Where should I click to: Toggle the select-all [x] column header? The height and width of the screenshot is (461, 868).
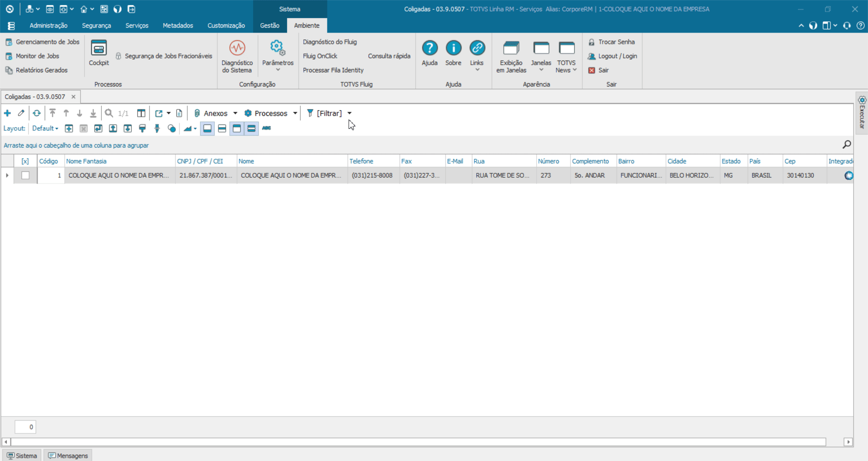point(25,161)
